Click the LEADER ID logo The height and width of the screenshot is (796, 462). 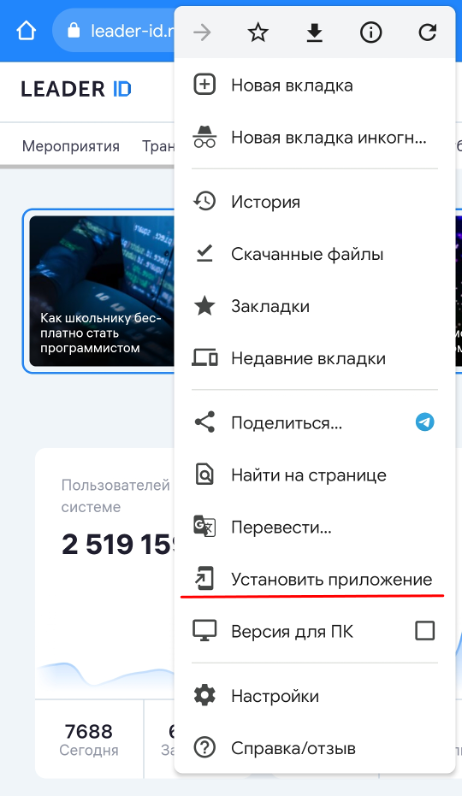[76, 89]
